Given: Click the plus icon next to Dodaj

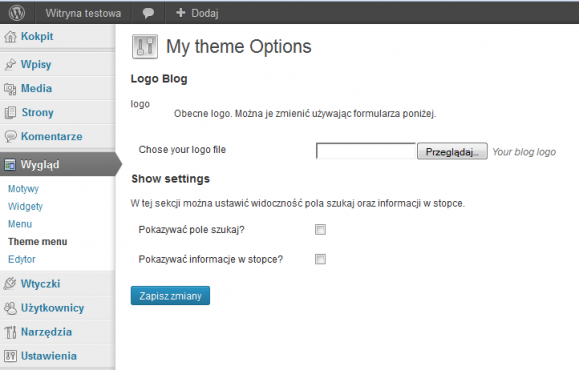Looking at the screenshot, I should click(180, 13).
